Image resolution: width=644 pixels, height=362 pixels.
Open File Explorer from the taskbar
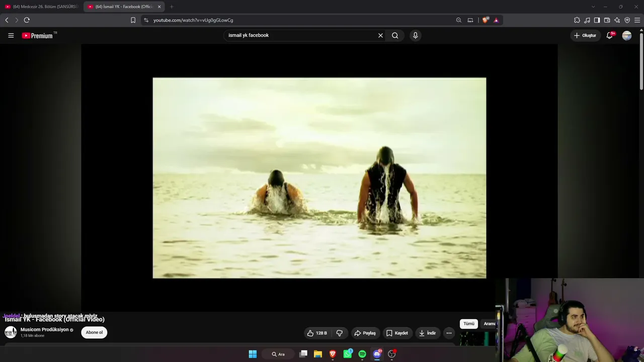click(318, 354)
